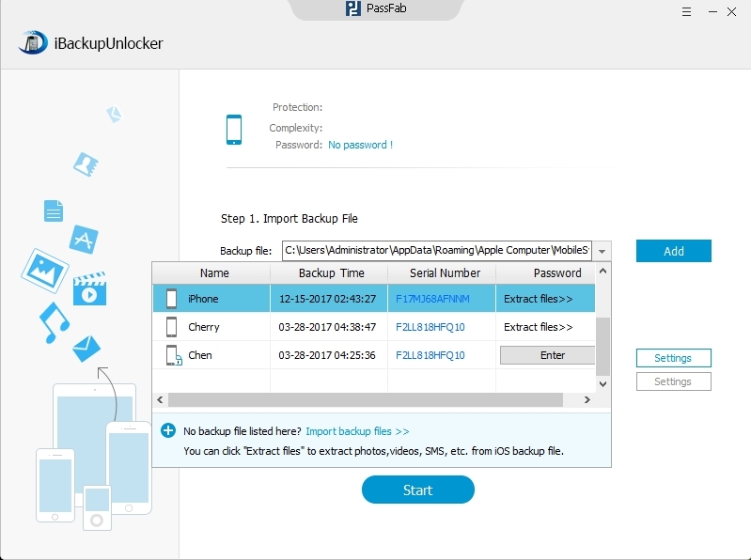Click the blue plus import icon
The width and height of the screenshot is (751, 560).
[x=168, y=430]
